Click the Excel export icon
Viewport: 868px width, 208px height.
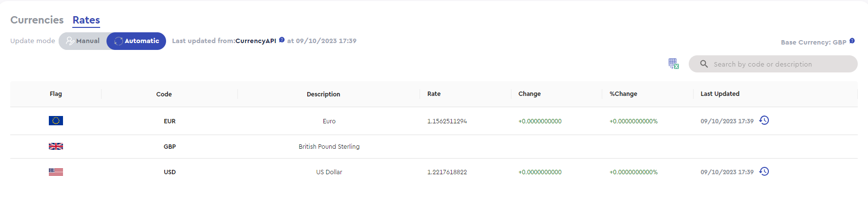tap(674, 64)
